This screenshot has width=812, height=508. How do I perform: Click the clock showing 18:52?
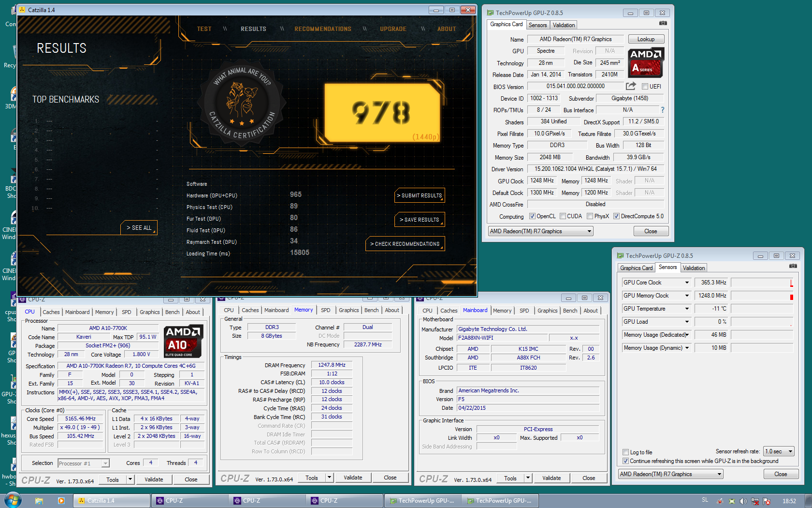[789, 501]
